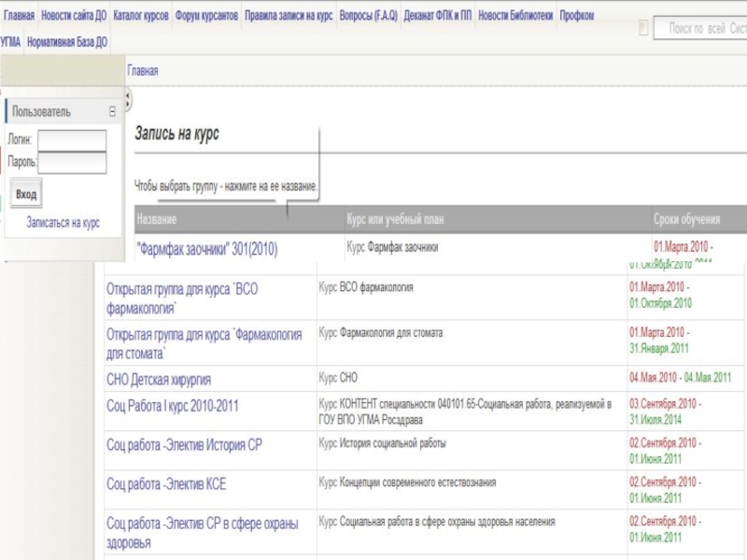The image size is (747, 560).
Task: Collapse the Пользователь panel
Action: 112,111
